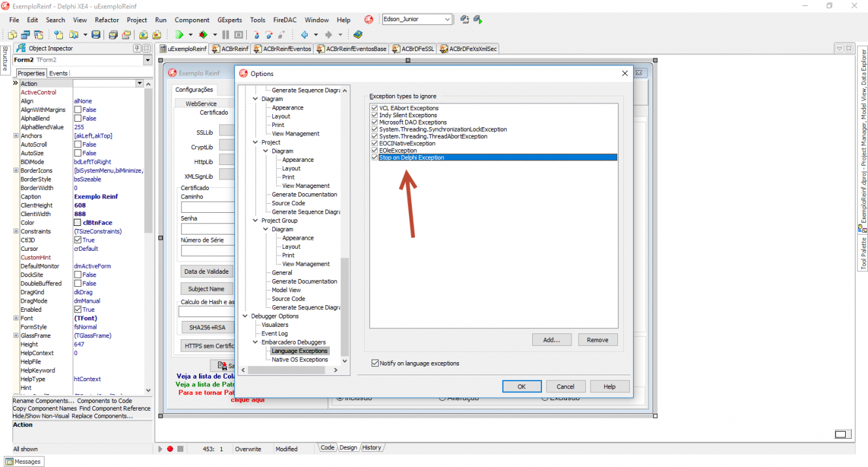Open the FireDAC menu
The width and height of the screenshot is (868, 467).
coord(285,20)
